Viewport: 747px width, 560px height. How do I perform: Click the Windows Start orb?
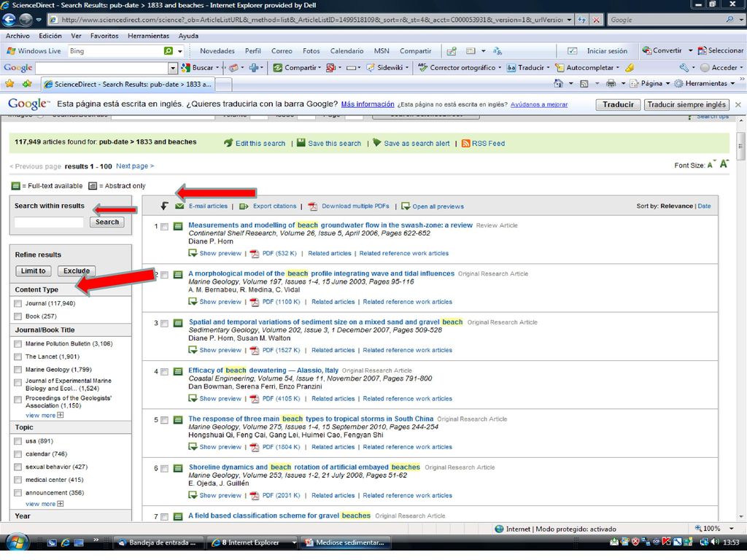[x=17, y=542]
